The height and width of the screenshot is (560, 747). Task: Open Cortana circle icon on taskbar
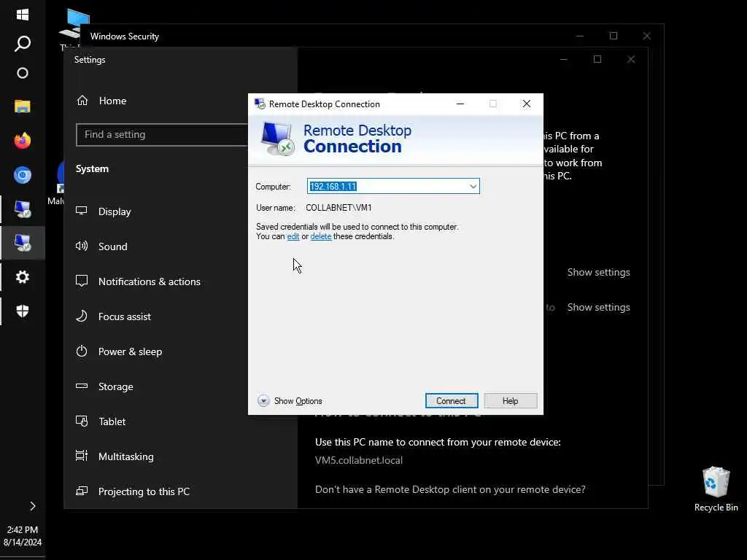23,74
